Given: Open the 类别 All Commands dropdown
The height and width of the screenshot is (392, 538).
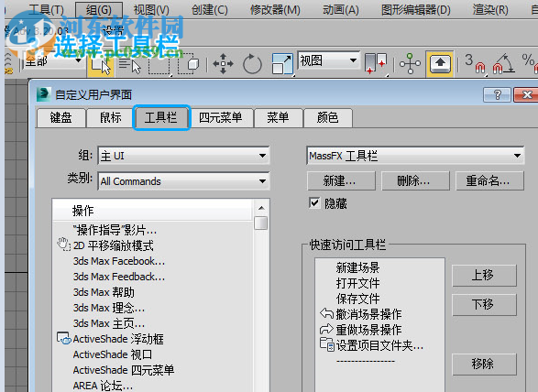Looking at the screenshot, I should point(183,181).
